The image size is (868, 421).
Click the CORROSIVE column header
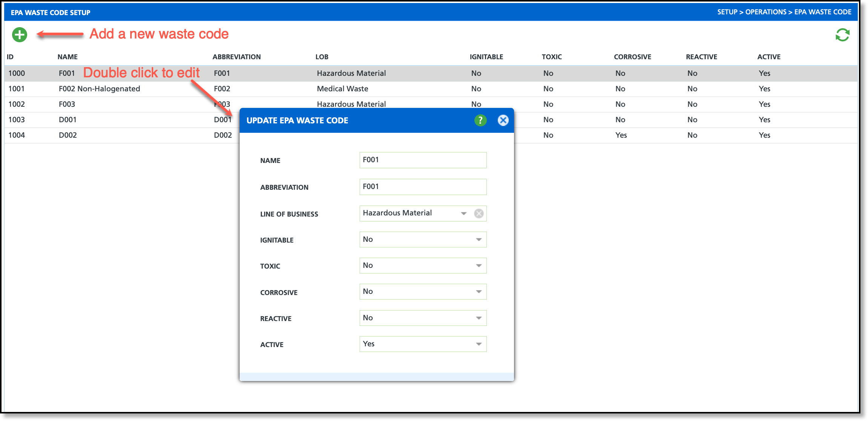coord(633,57)
